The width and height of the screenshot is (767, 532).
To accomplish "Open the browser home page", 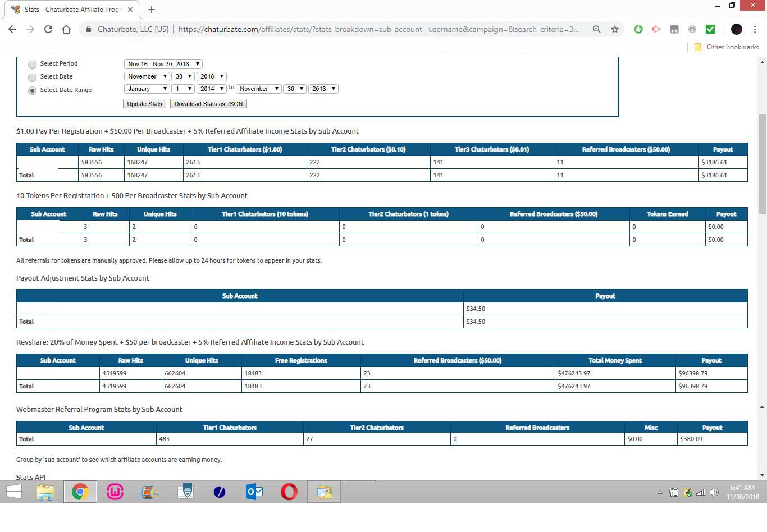I will [66, 29].
